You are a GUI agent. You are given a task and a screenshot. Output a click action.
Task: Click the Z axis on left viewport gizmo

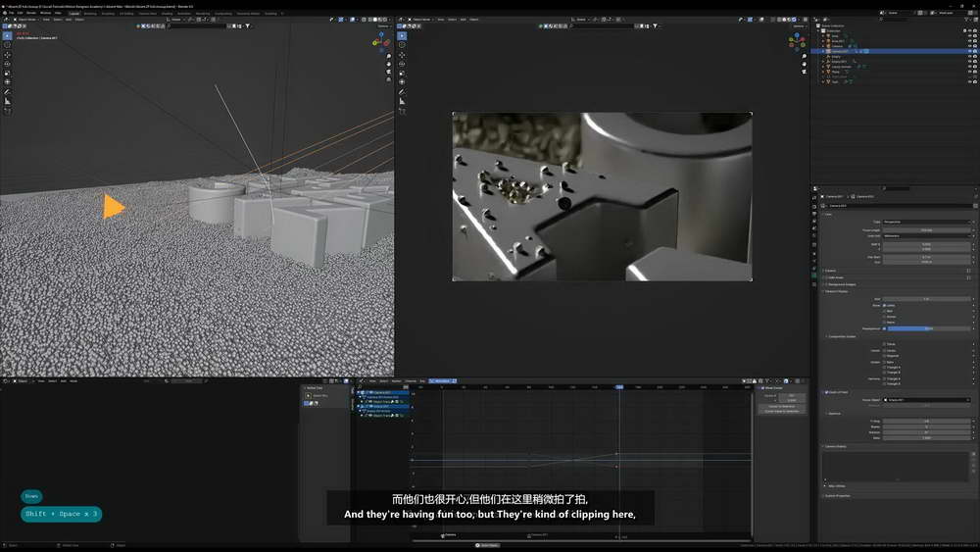click(x=382, y=34)
